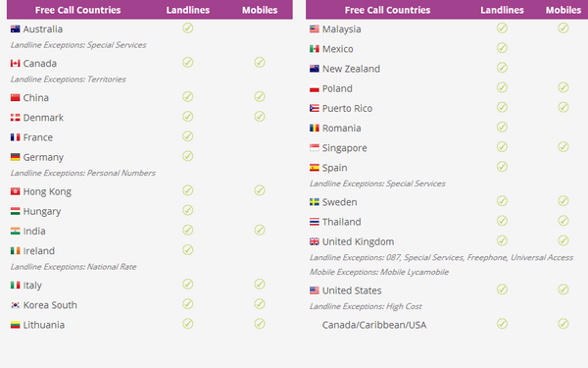Image resolution: width=588 pixels, height=368 pixels.
Task: Click Germany's Personal Numbers exception note
Action: [x=83, y=173]
